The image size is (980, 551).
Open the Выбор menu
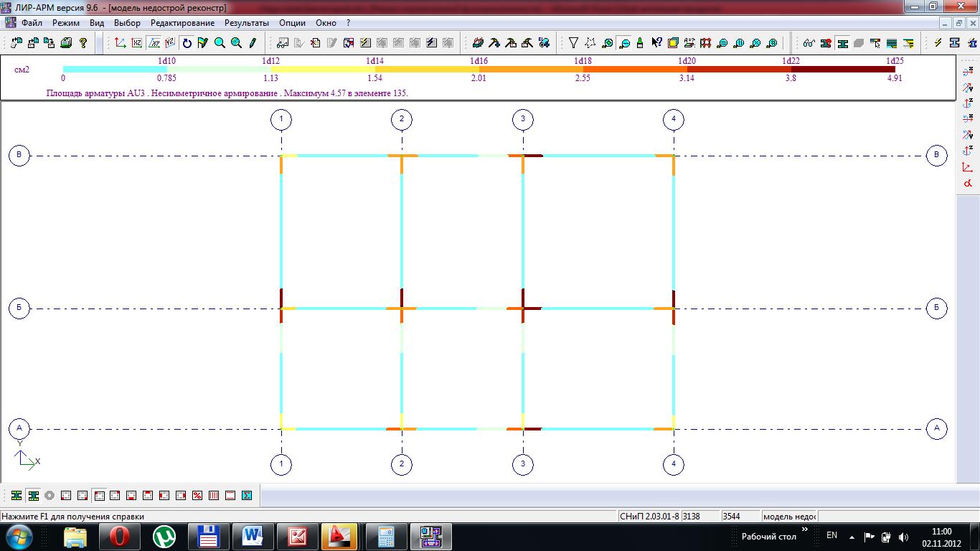pos(127,23)
